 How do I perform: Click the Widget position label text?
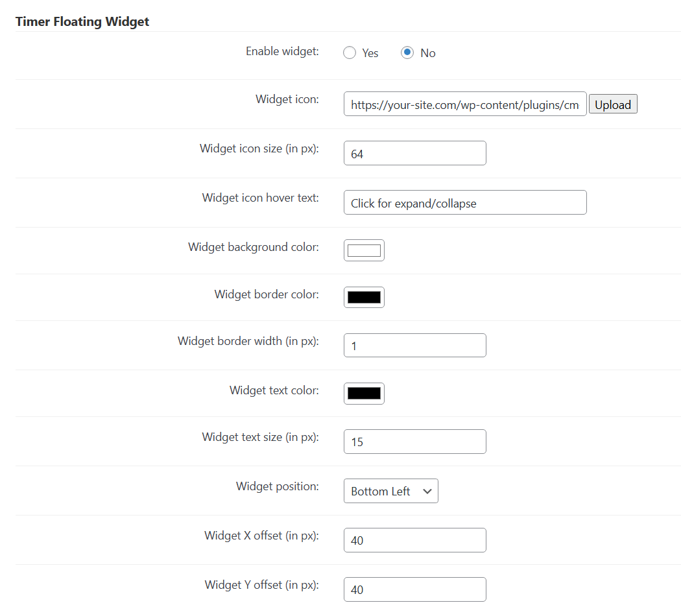278,486
